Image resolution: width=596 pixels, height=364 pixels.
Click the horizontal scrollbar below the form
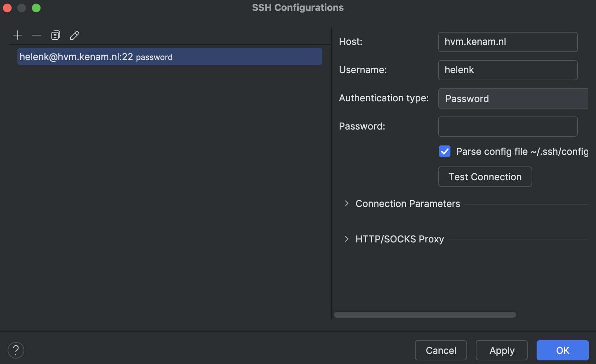425,314
